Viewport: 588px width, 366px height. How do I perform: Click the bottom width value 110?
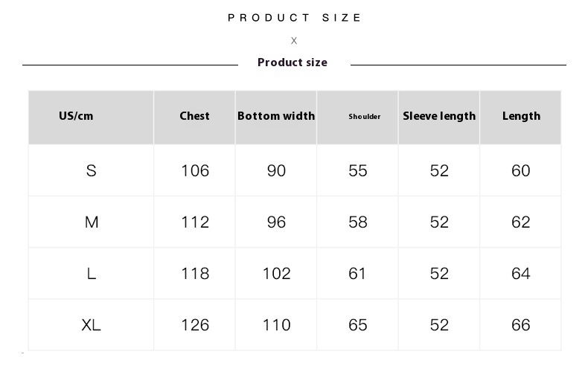pyautogui.click(x=276, y=325)
